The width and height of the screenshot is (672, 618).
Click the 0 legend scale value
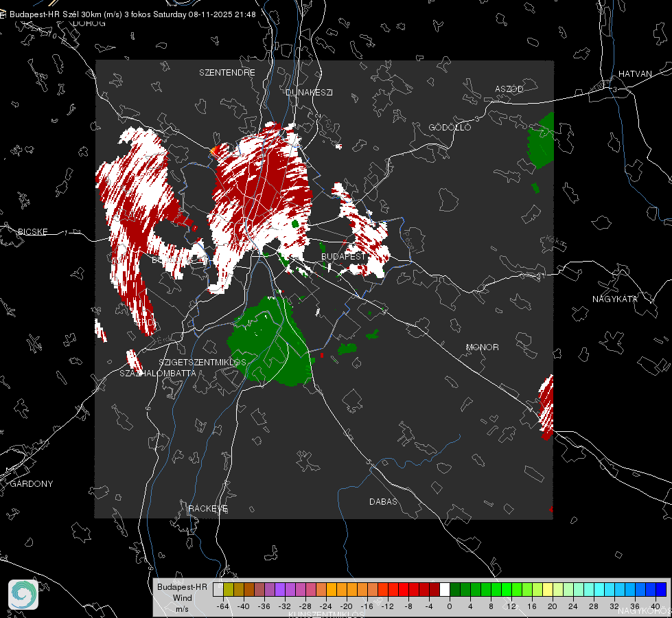click(x=450, y=606)
